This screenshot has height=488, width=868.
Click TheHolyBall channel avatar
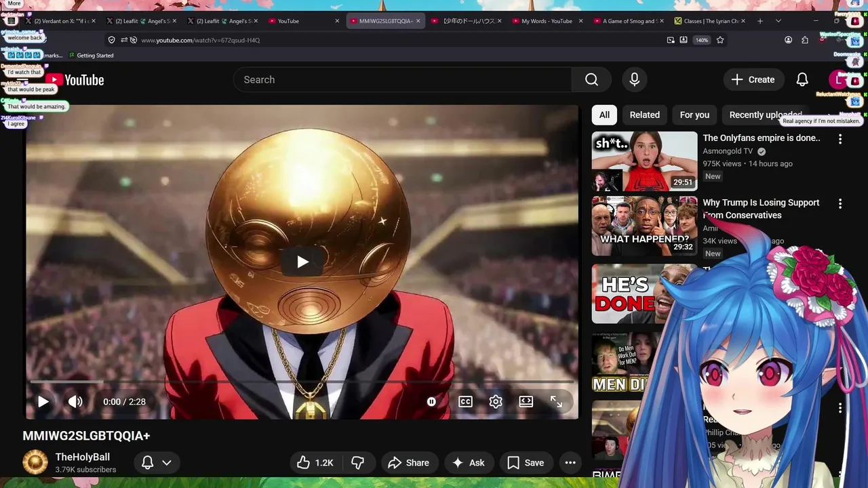point(35,462)
